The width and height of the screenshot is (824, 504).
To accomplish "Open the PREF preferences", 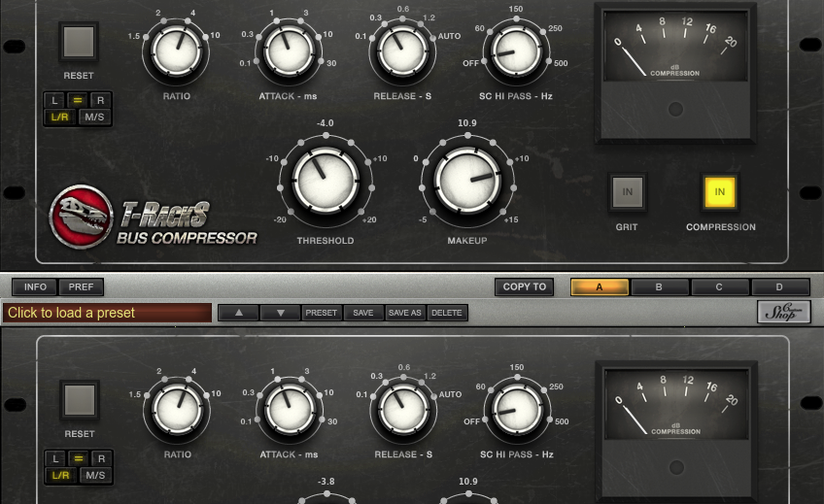I will [81, 287].
